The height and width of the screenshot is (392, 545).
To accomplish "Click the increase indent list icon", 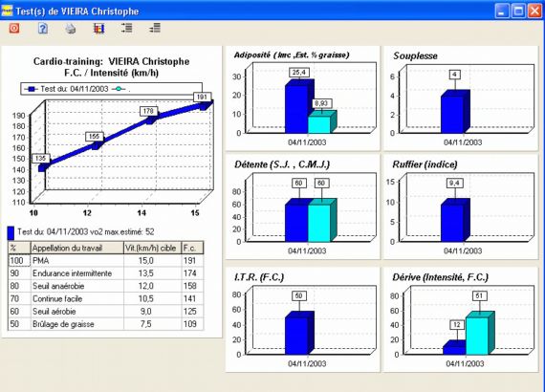I will 127,28.
